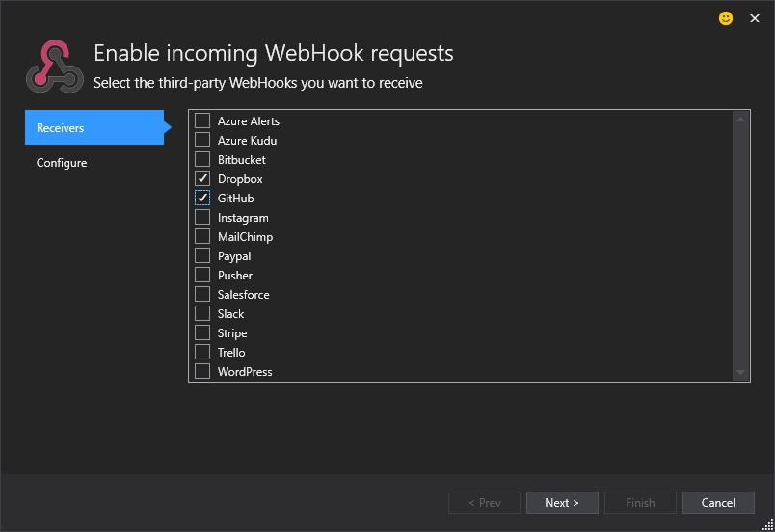Close the WebHook dialog window
Screen dimensions: 775x532
coord(755,18)
